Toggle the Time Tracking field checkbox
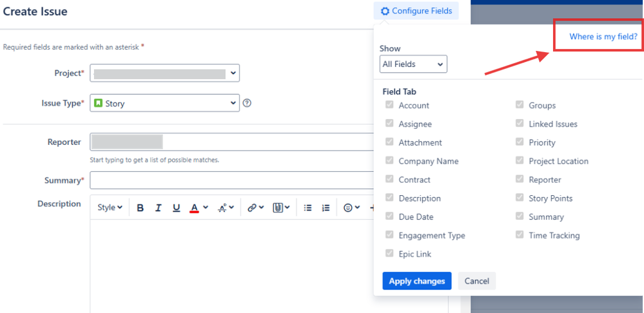Image resolution: width=644 pixels, height=313 pixels. pos(520,234)
